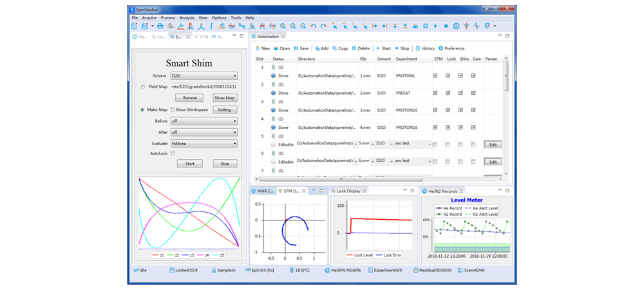Click the Open folder icon in Automation toolbar

276,48
